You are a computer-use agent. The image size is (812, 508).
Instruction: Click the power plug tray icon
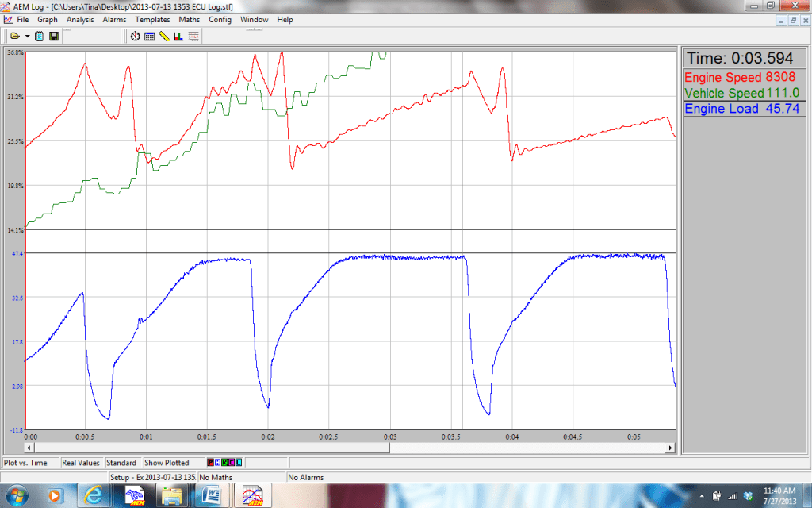tap(717, 496)
